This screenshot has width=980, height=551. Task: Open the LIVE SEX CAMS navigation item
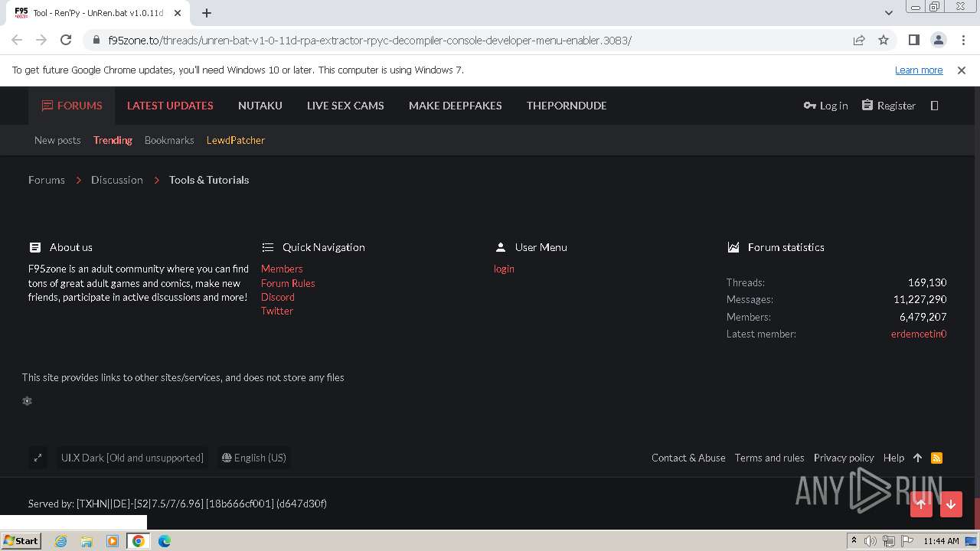tap(345, 106)
